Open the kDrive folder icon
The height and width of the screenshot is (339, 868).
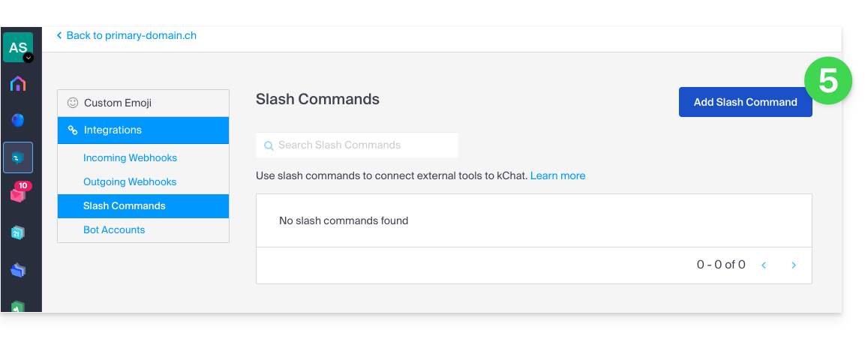(x=18, y=270)
